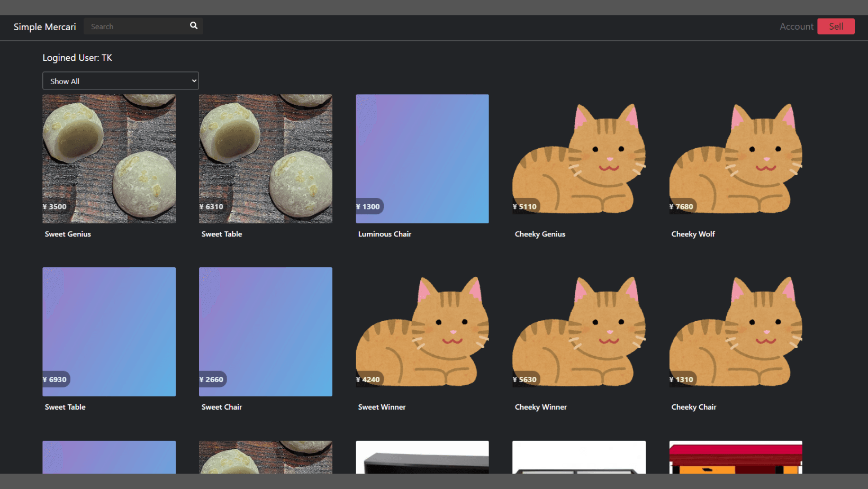
Task: Click the search magnifier icon
Action: tap(194, 26)
